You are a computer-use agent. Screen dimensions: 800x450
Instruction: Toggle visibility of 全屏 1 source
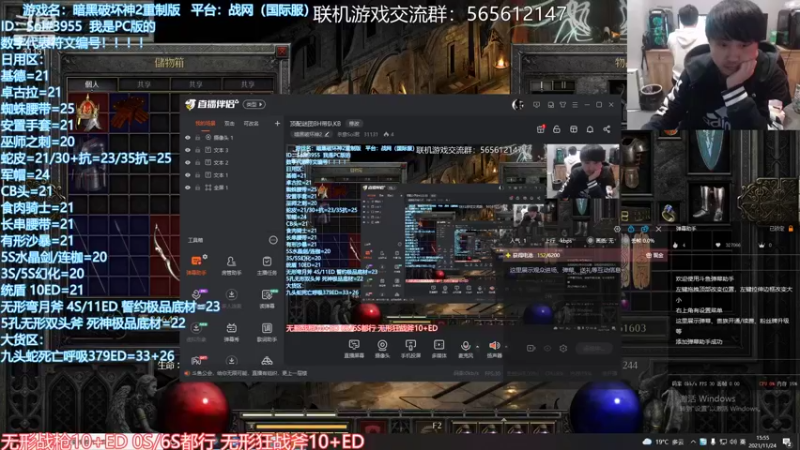(x=188, y=188)
